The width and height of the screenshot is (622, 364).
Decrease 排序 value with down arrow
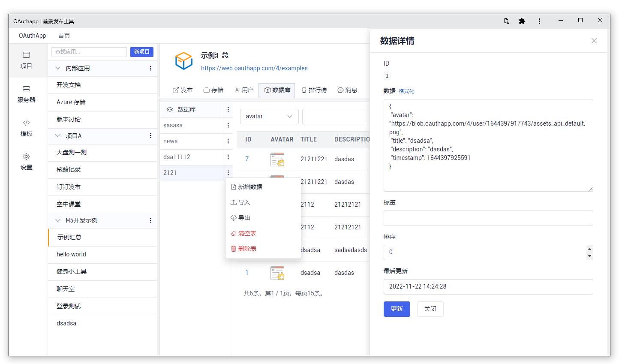[589, 256]
